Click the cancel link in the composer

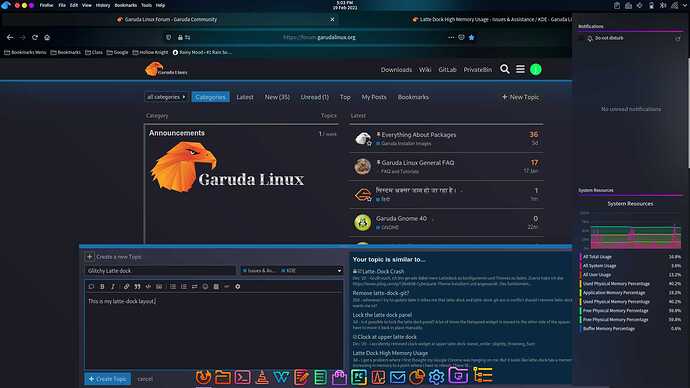click(145, 379)
